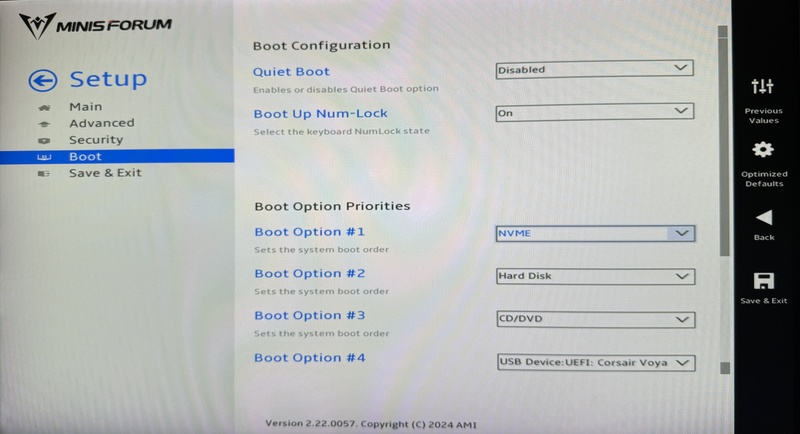Viewport: 800px width, 434px height.
Task: Click the Save & Exit sidebar icon
Action: coord(44,174)
